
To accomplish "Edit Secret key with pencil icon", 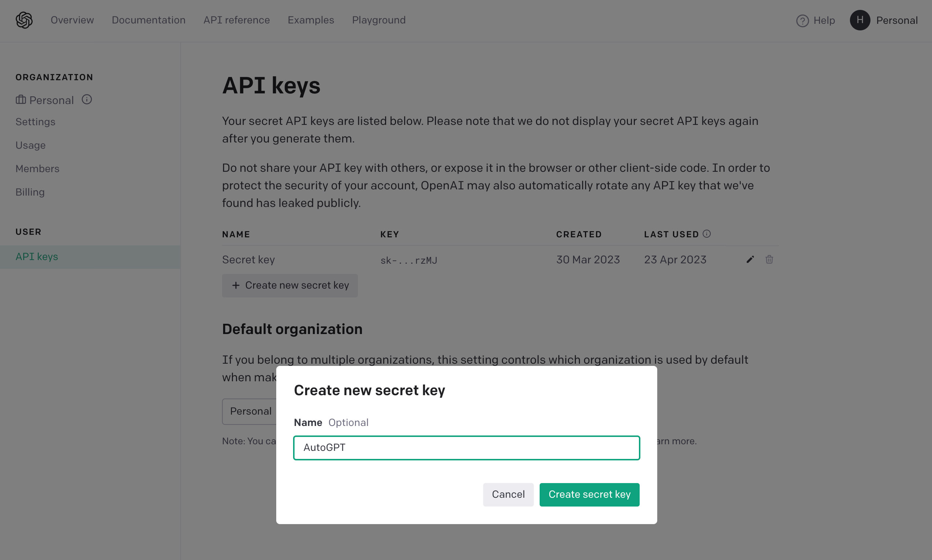I will [x=750, y=260].
